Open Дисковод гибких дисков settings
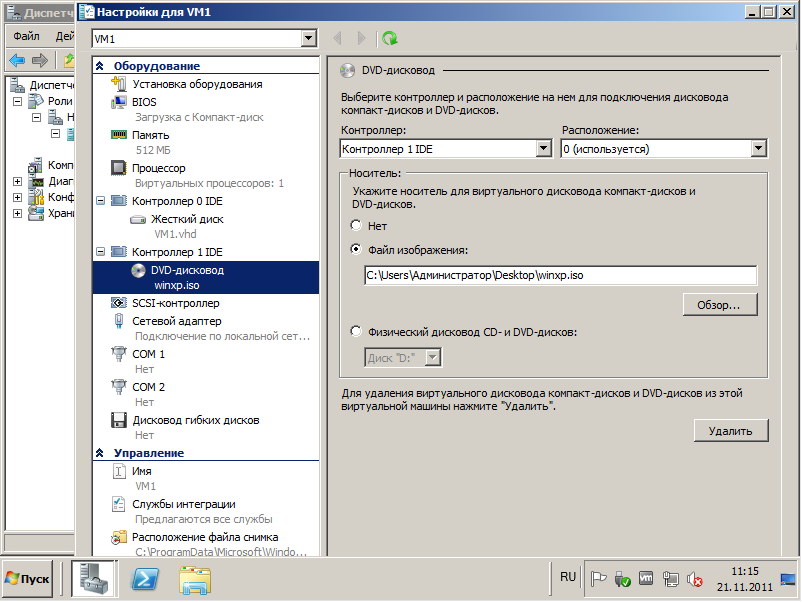Viewport: 802px width, 602px height. (x=195, y=420)
